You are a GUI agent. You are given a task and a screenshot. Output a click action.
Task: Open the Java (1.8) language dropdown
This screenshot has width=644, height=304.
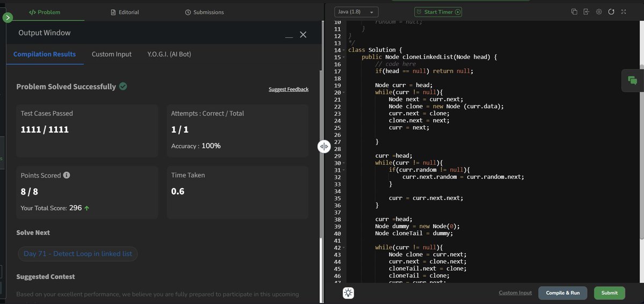click(x=356, y=12)
